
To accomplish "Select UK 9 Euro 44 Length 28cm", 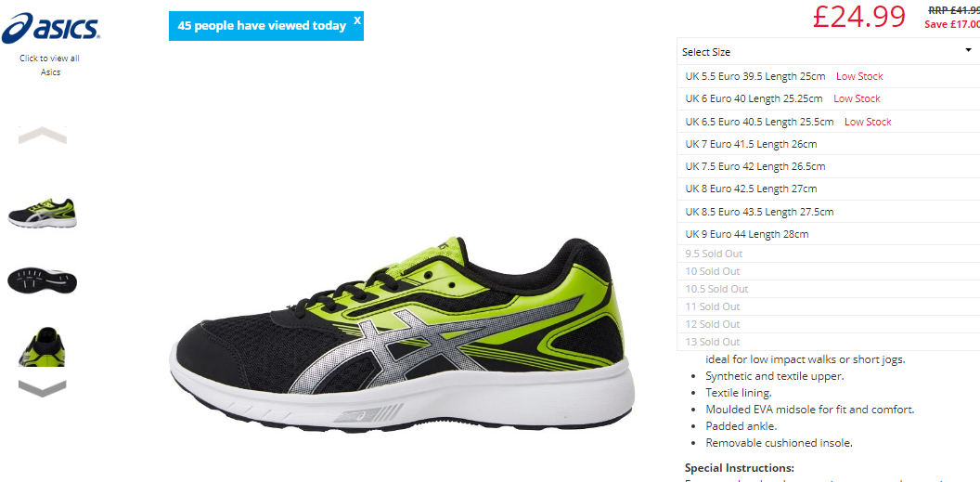I will point(828,234).
